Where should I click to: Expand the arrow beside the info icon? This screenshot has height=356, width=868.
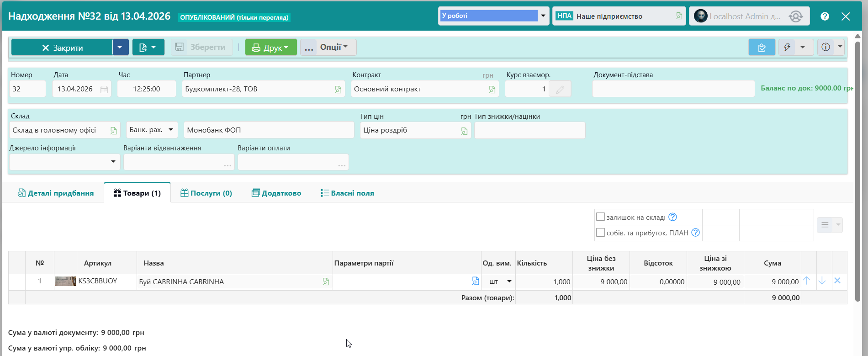(x=840, y=47)
